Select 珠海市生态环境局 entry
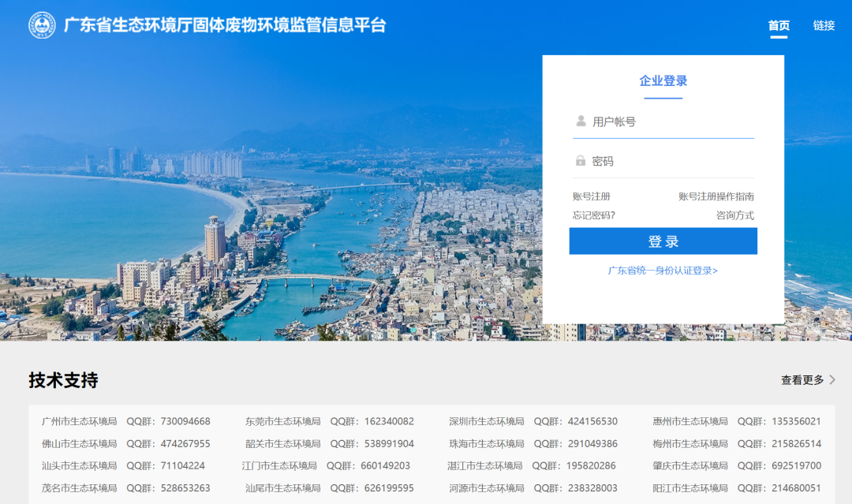 [486, 444]
